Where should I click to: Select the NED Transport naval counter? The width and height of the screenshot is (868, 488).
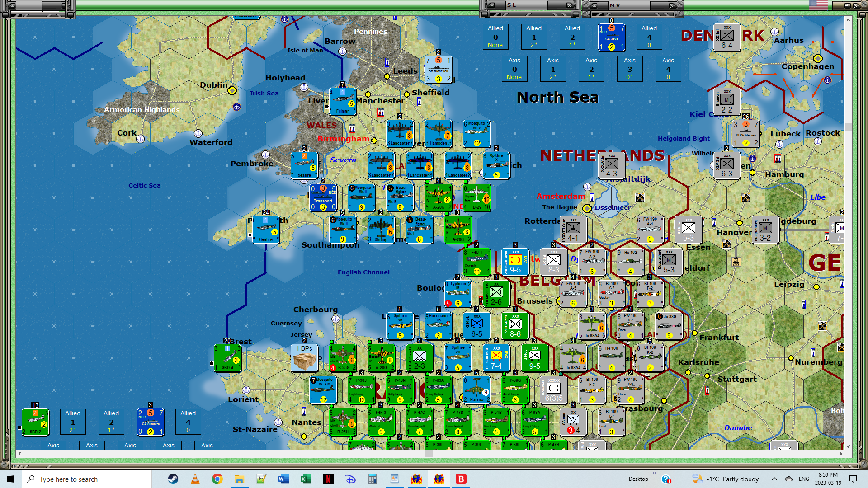click(323, 197)
